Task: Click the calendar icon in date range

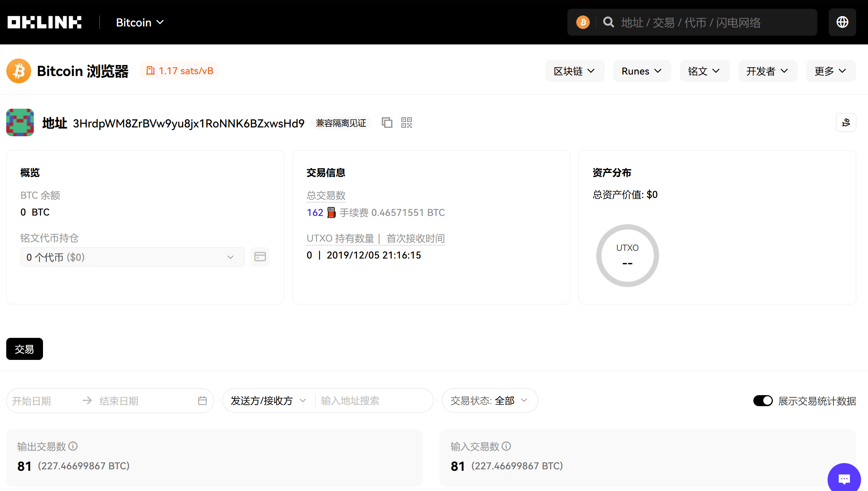Action: pos(202,401)
